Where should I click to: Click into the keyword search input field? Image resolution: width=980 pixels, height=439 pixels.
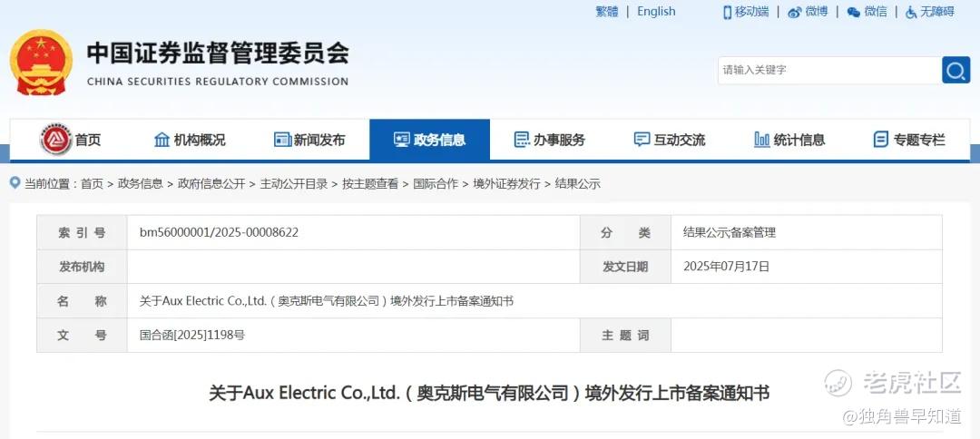[829, 70]
